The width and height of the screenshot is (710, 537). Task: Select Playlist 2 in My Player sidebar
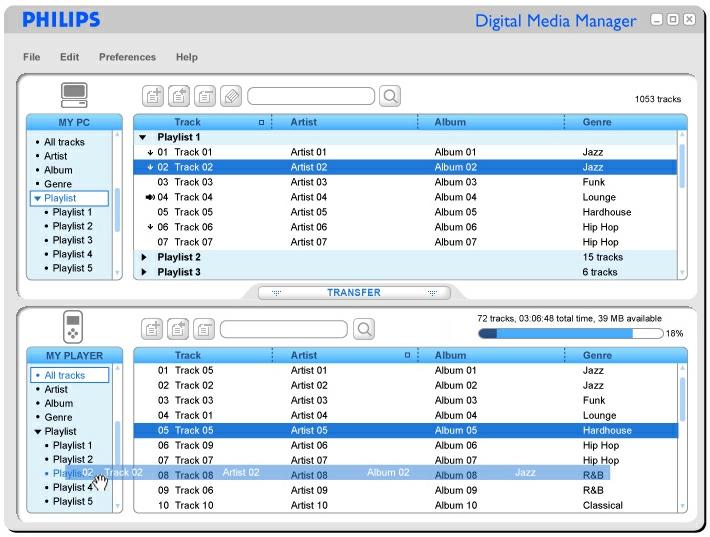73,460
